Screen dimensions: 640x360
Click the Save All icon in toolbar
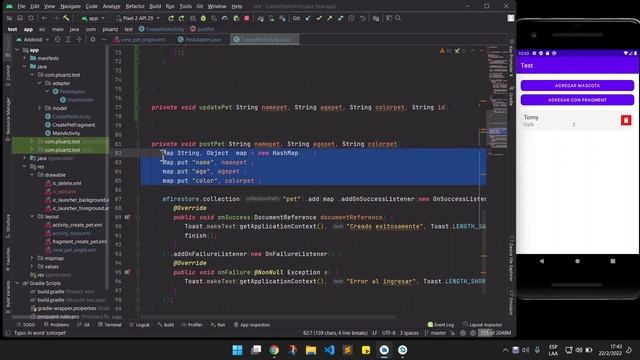(x=20, y=18)
